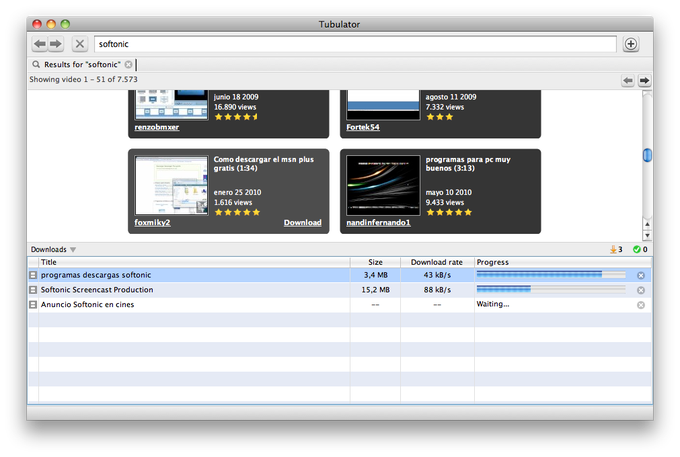Image resolution: width=680 pixels, height=457 pixels.
Task: Open thumbnail of renzobmxer video
Action: [x=171, y=104]
